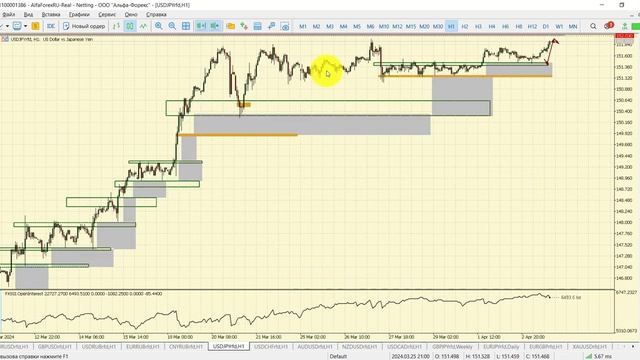Zoom in the chart with magnifier plus
The height and width of the screenshot is (360, 640).
point(158,26)
